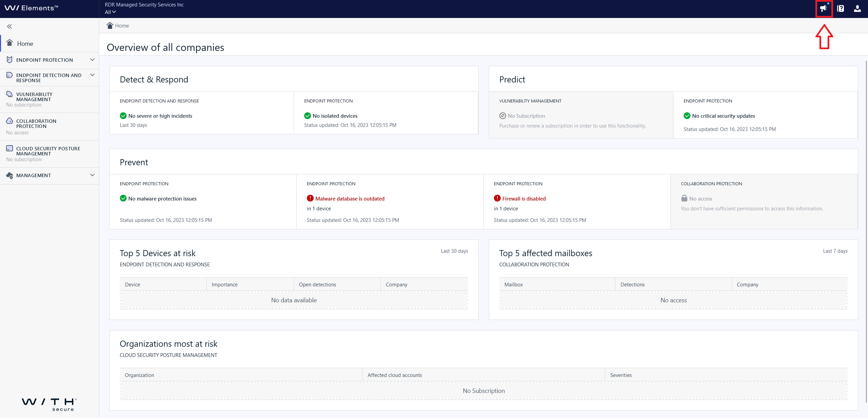Open the help question mark icon
This screenshot has width=868, height=418.
841,8
